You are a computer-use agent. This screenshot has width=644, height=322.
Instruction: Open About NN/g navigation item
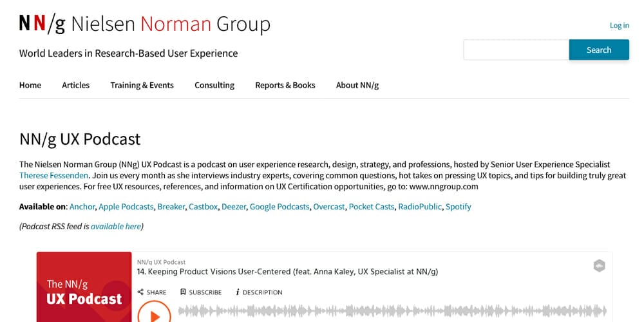tap(357, 85)
